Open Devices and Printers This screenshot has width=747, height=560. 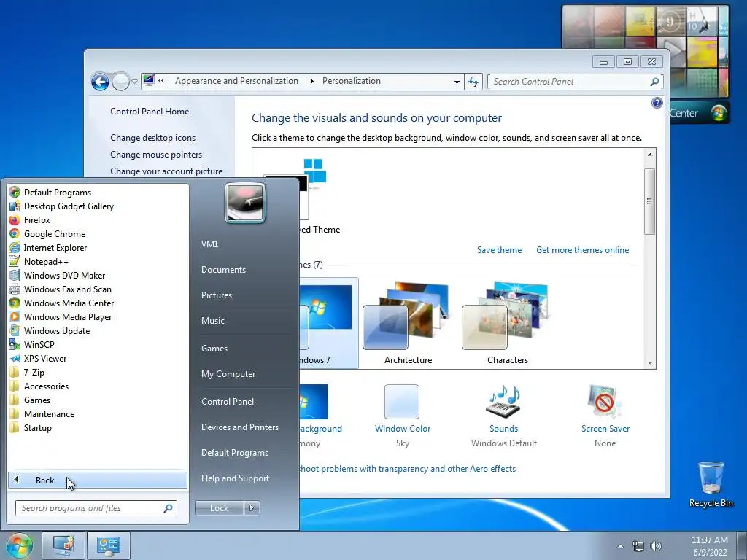[239, 427]
